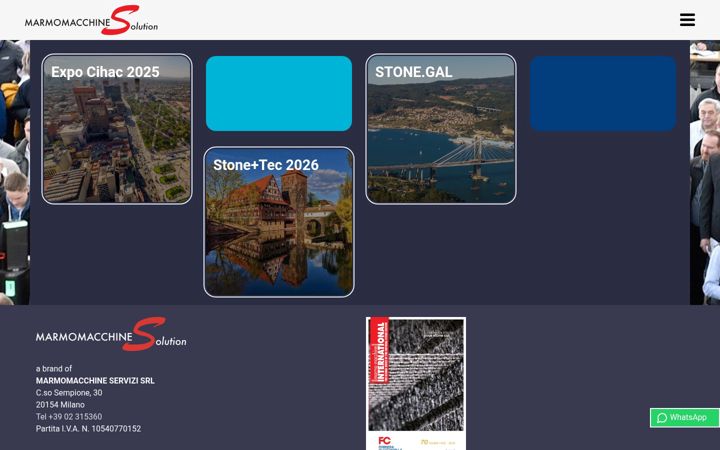Click the address 'C.so Sempione, 30'

(69, 393)
